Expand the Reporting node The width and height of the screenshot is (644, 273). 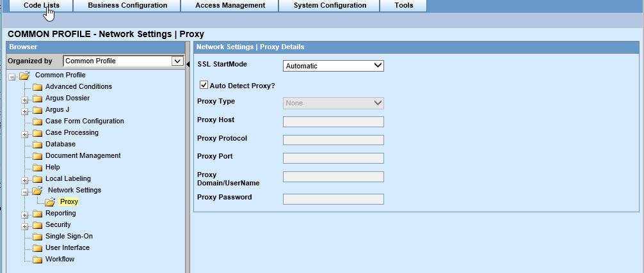click(25, 215)
